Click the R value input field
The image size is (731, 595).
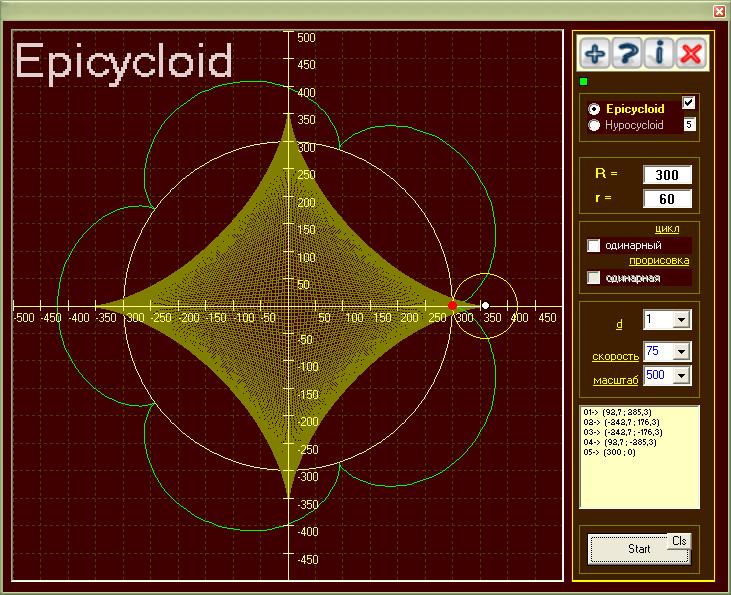tap(667, 175)
